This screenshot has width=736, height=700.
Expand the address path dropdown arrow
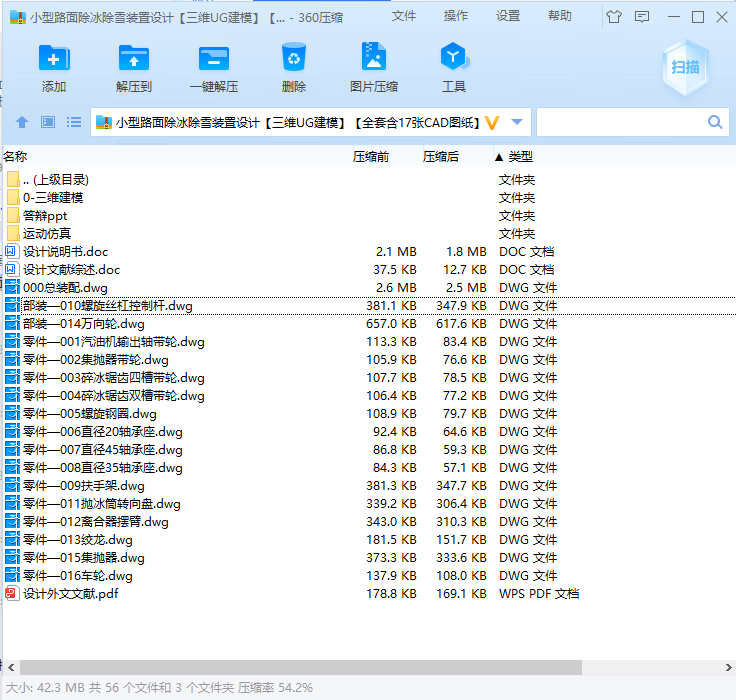pyautogui.click(x=517, y=122)
